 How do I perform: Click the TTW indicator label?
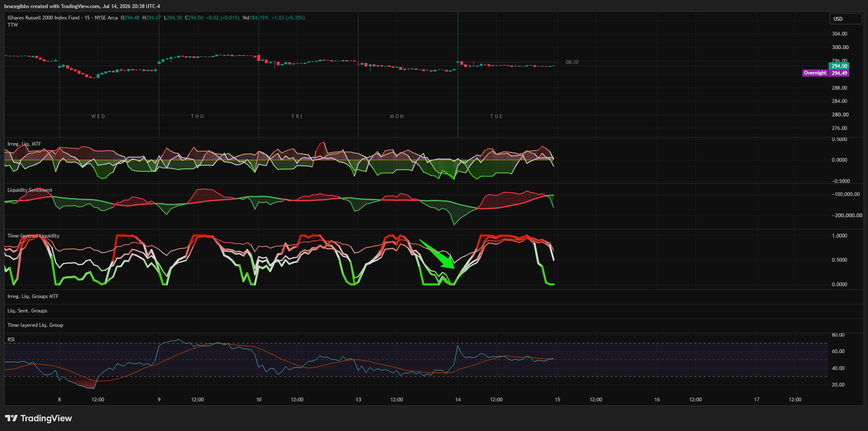13,25
